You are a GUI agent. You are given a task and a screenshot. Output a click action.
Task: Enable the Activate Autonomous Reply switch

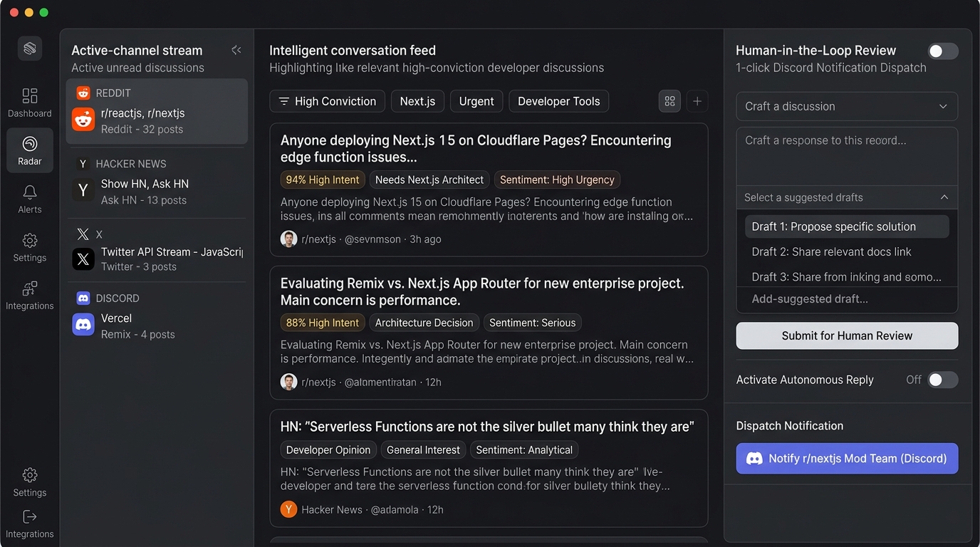click(943, 380)
